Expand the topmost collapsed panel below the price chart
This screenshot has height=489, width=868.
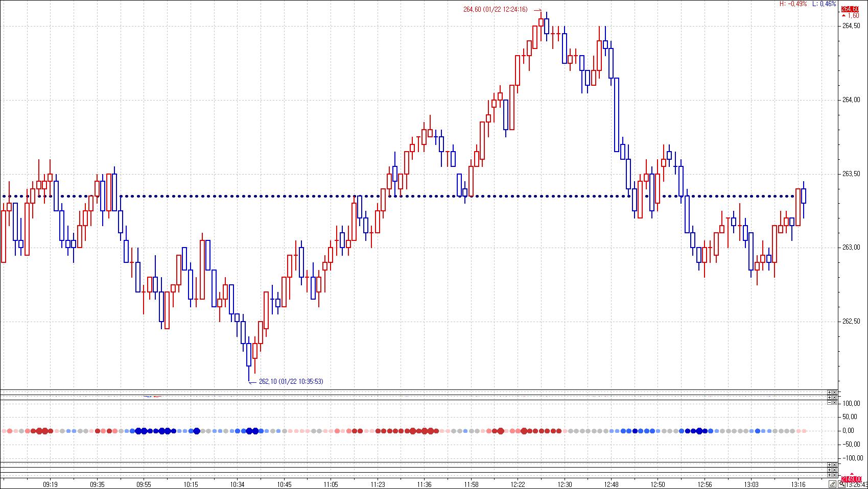coord(829,392)
